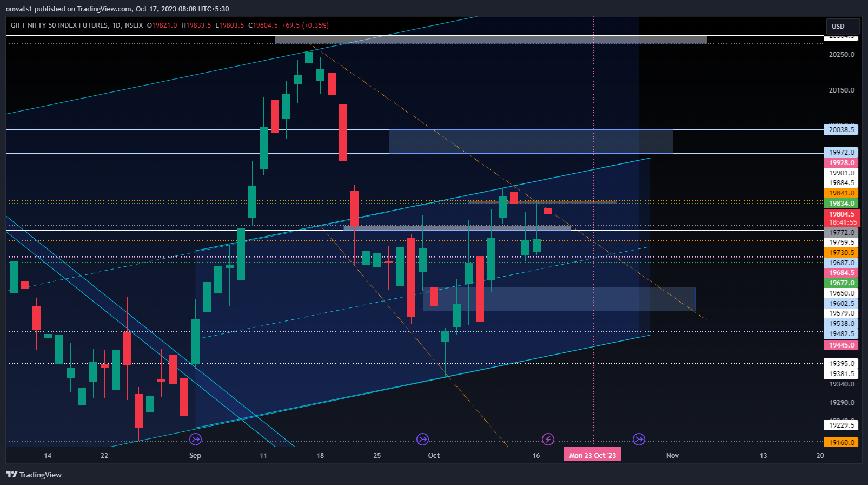This screenshot has height=485, width=868.
Task: Click the orange 19730.5 price label
Action: click(x=842, y=253)
